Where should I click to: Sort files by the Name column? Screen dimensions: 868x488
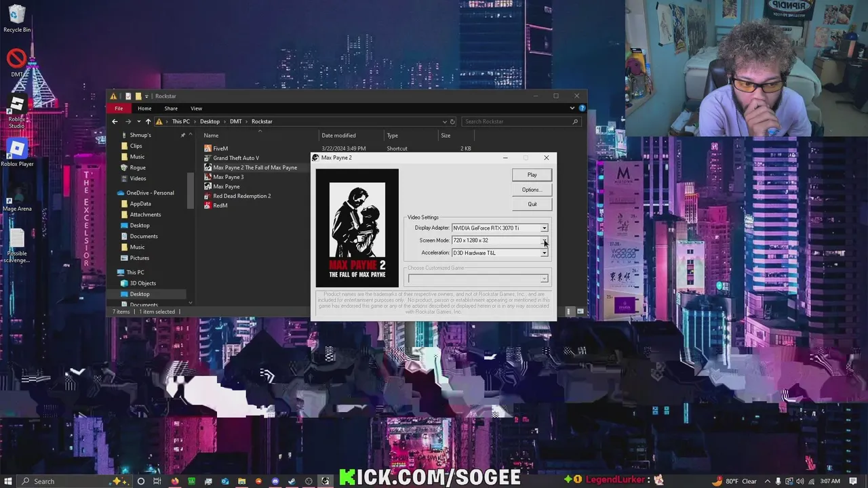click(x=211, y=136)
